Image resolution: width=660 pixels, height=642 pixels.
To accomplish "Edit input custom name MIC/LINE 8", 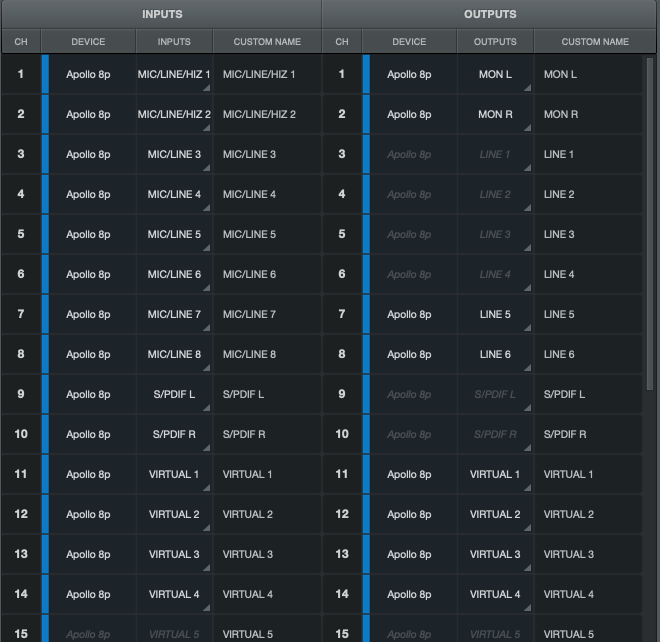I will [x=267, y=354].
